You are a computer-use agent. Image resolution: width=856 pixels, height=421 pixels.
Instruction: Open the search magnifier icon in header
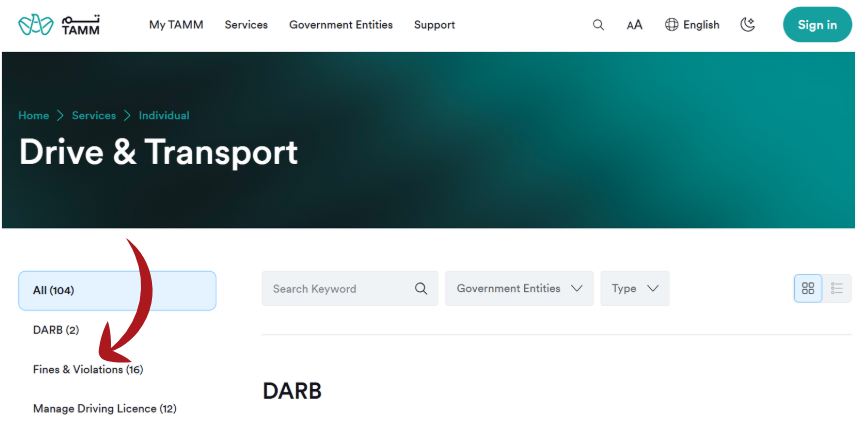point(598,25)
